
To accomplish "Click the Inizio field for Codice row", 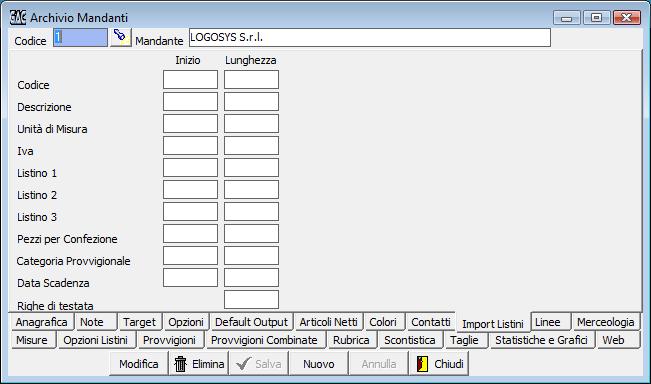I will click(x=190, y=79).
